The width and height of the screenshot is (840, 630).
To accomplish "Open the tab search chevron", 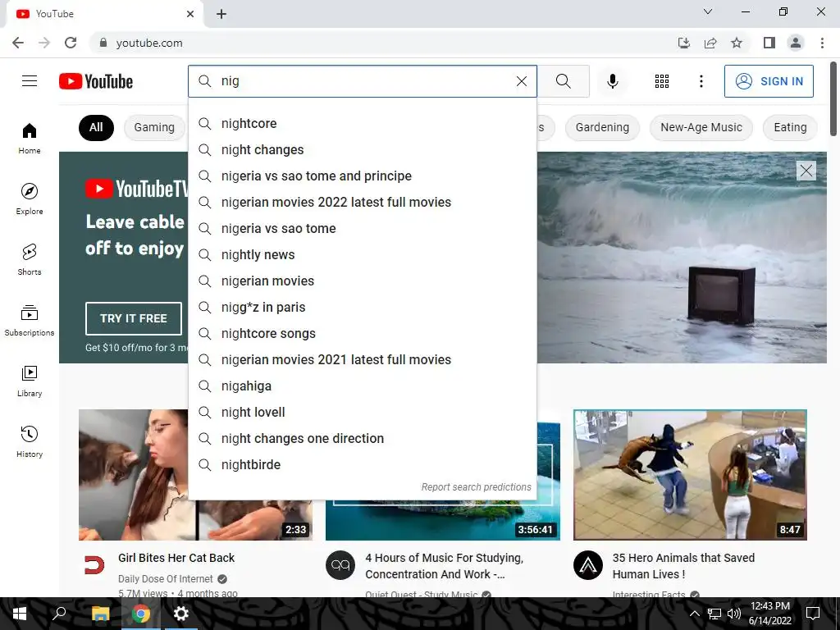I will pyautogui.click(x=708, y=11).
